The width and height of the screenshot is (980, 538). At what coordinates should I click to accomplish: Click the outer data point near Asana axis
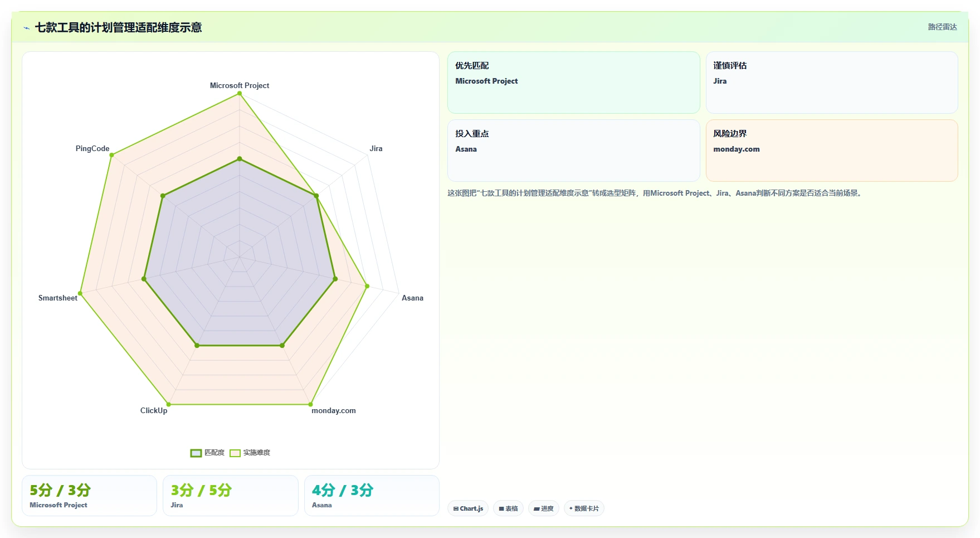pos(367,287)
